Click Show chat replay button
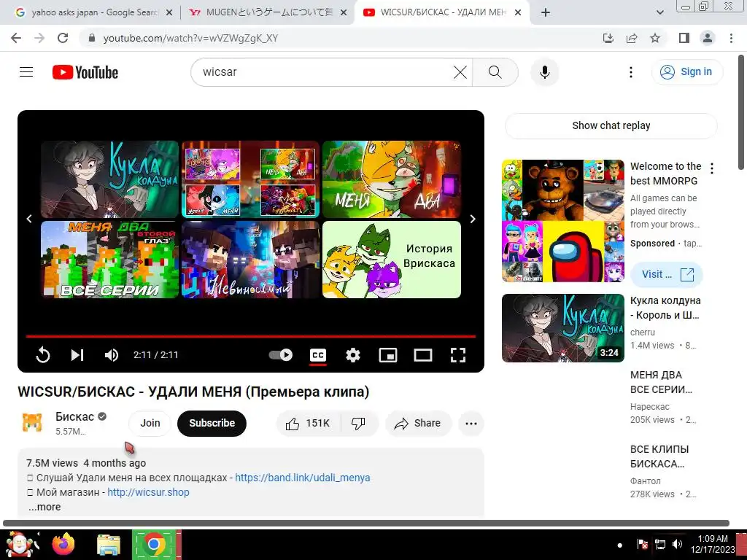Viewport: 747px width, 560px height. [x=611, y=125]
